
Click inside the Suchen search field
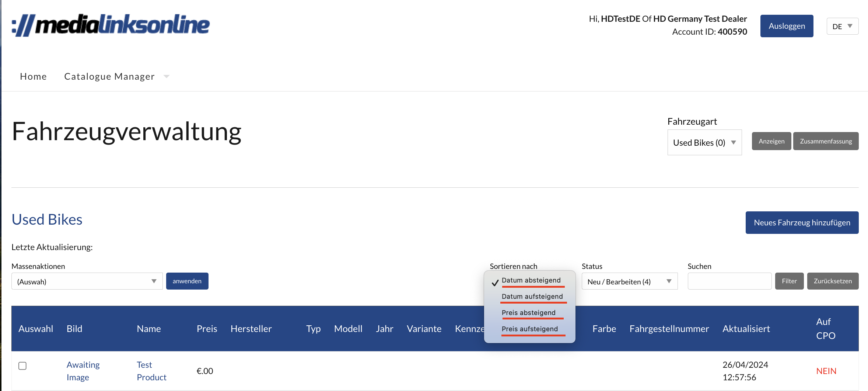coord(729,281)
